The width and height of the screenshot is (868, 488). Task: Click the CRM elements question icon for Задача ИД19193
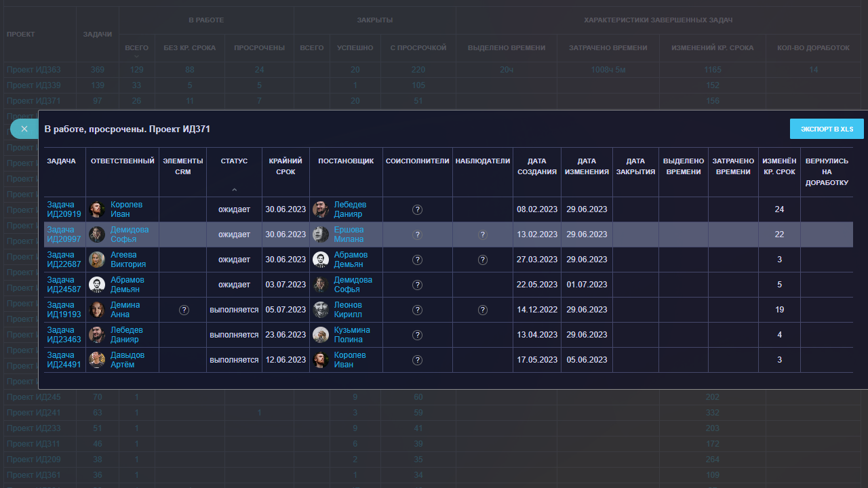point(184,310)
